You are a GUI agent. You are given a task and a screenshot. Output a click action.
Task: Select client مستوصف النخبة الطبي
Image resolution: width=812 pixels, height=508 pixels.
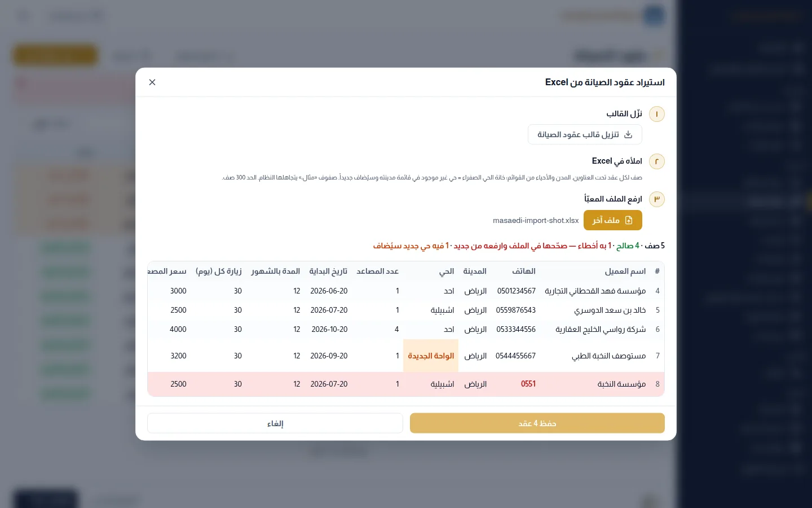pyautogui.click(x=609, y=356)
